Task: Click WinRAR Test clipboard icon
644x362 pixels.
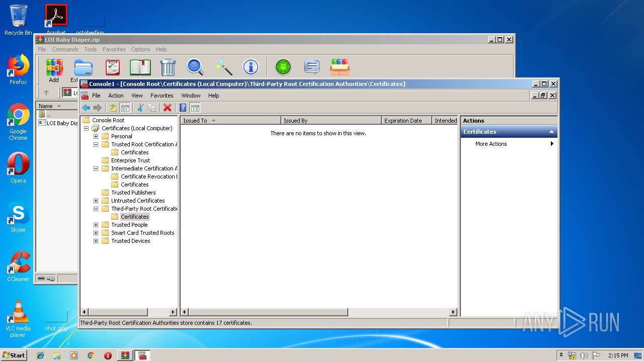Action: 112,67
